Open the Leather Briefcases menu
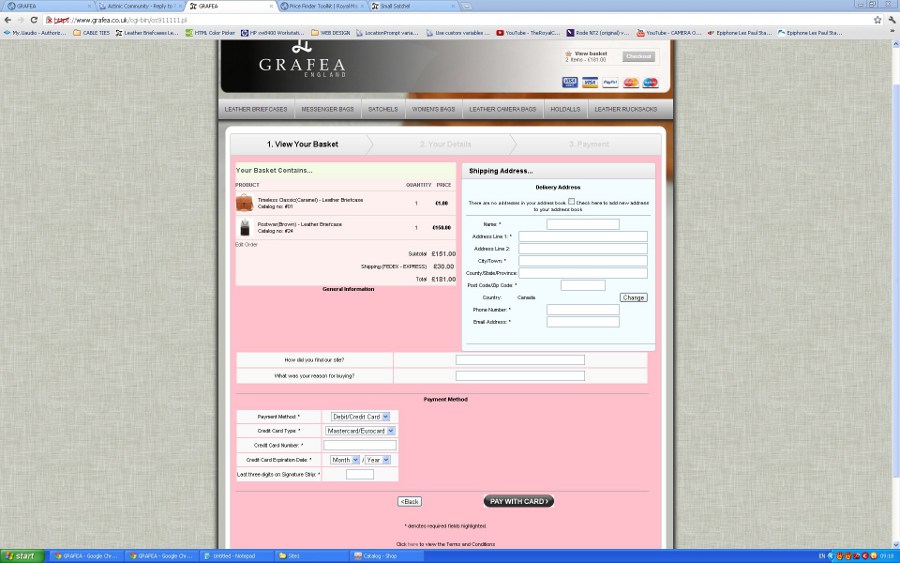Screen dimensions: 900x563 (x=256, y=109)
